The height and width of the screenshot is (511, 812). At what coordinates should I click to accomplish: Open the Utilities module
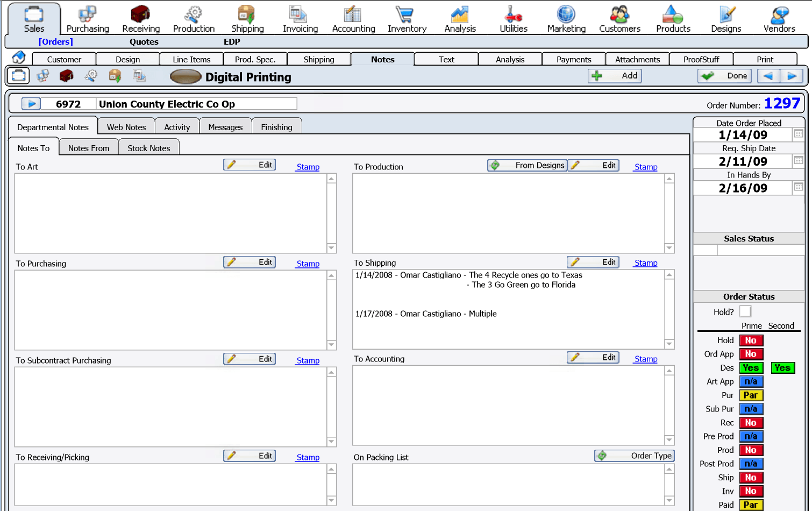pos(514,19)
